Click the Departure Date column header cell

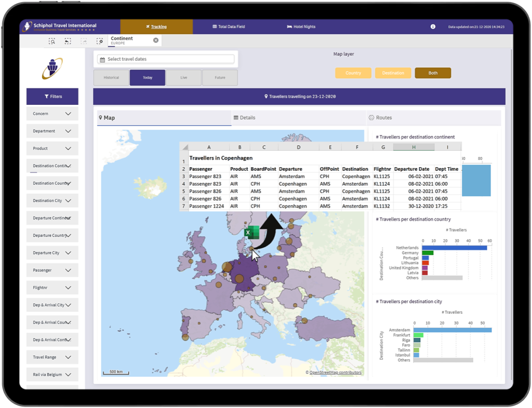(x=414, y=169)
